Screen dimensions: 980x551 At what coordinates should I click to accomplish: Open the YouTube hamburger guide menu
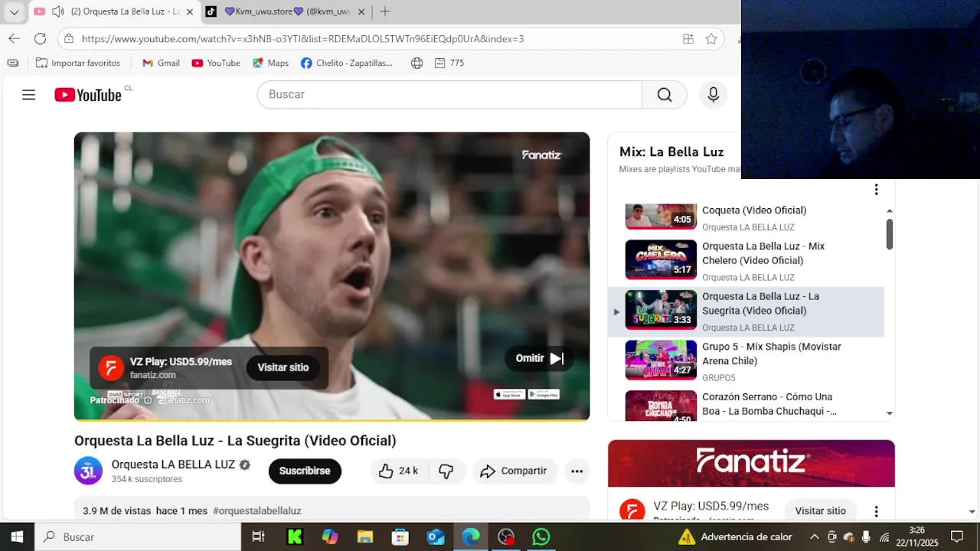coord(28,95)
